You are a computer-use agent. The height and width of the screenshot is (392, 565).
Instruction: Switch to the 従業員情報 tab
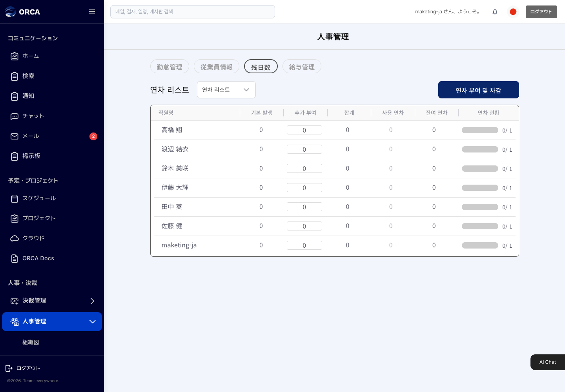[217, 67]
